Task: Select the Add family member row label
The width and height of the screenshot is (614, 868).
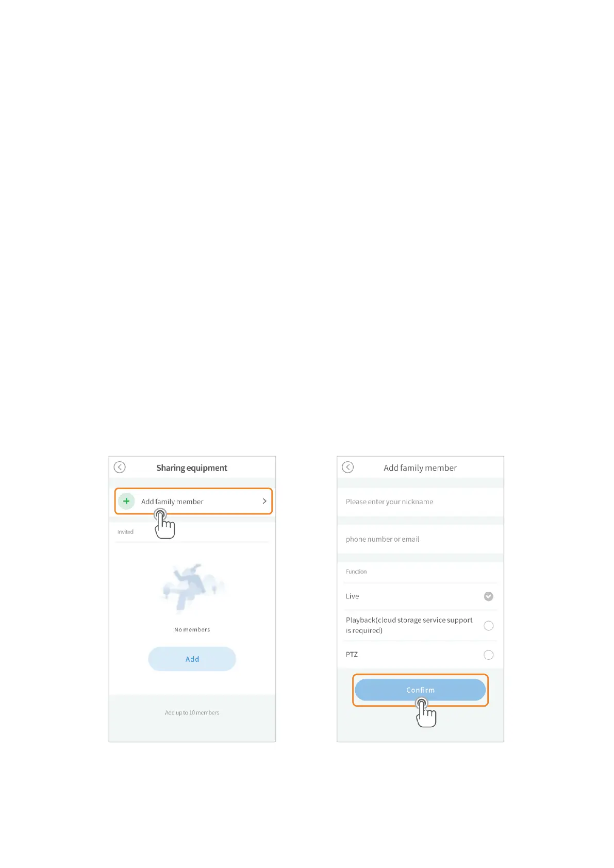Action: [172, 502]
